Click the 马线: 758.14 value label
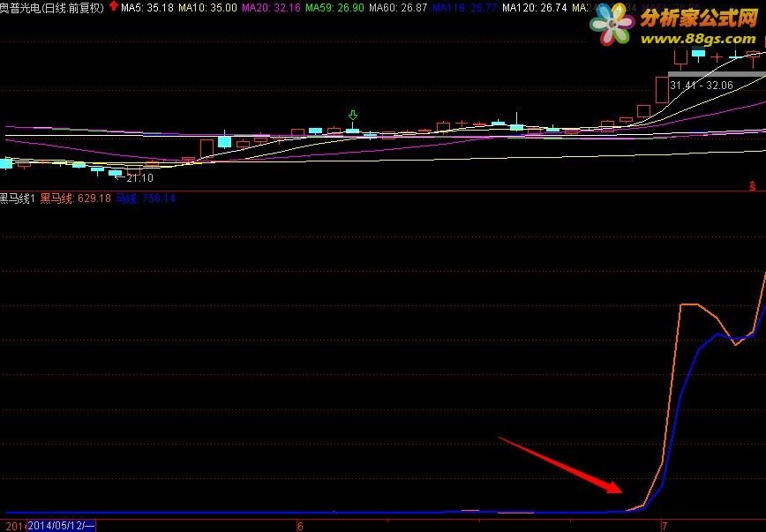766x532 pixels. 146,199
